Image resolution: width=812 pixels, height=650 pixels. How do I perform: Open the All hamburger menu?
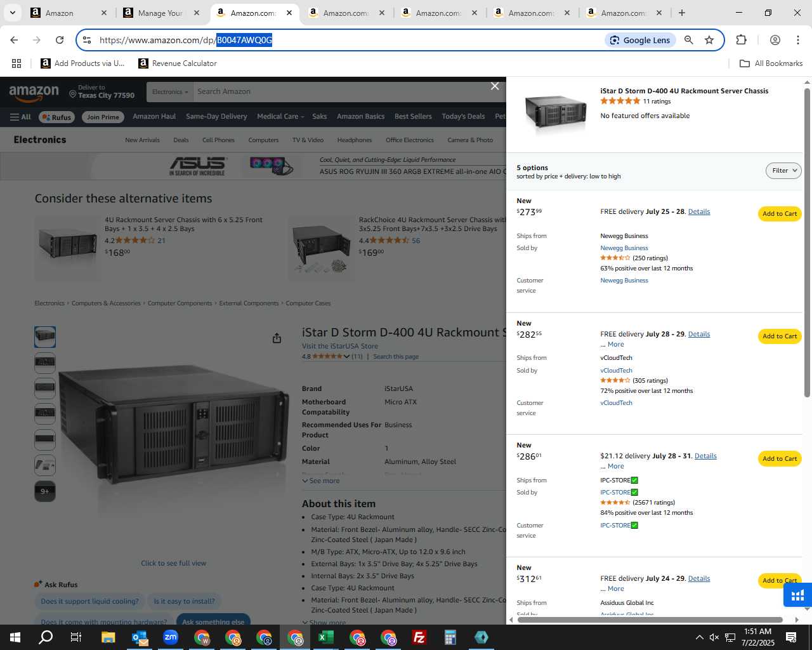20,117
